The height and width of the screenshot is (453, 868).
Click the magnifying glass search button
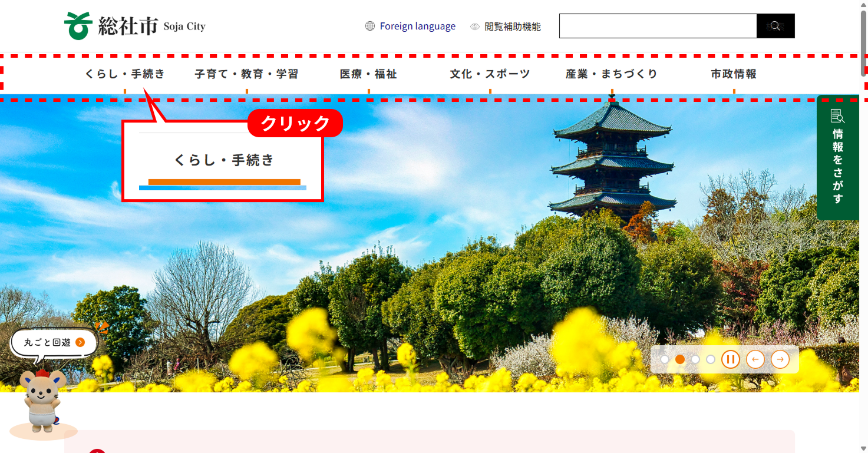pos(775,26)
